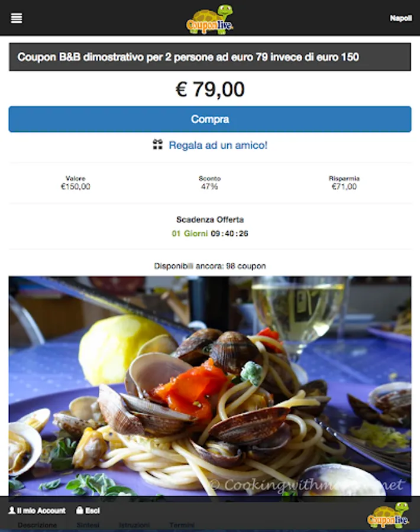Click the user account icon

[x=12, y=510]
